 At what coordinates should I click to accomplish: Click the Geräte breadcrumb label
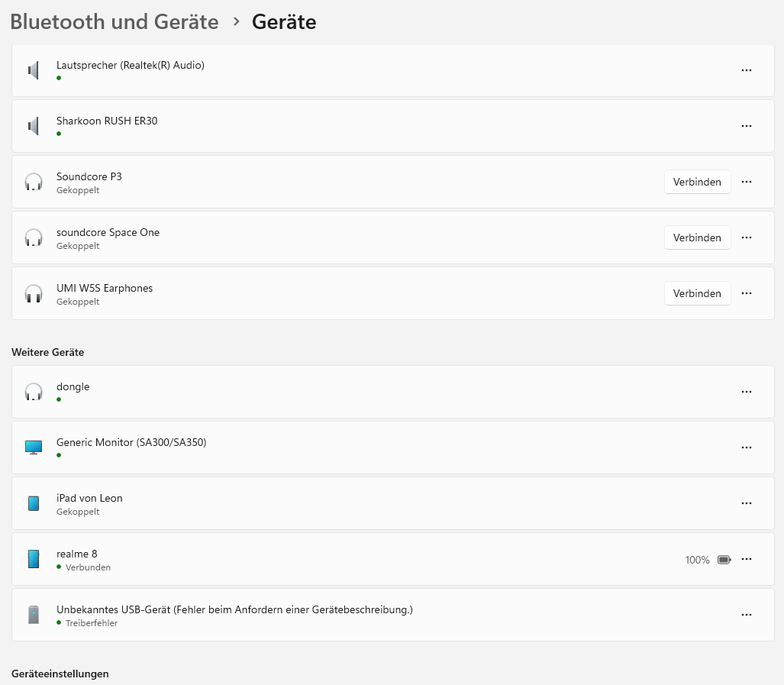click(x=284, y=21)
